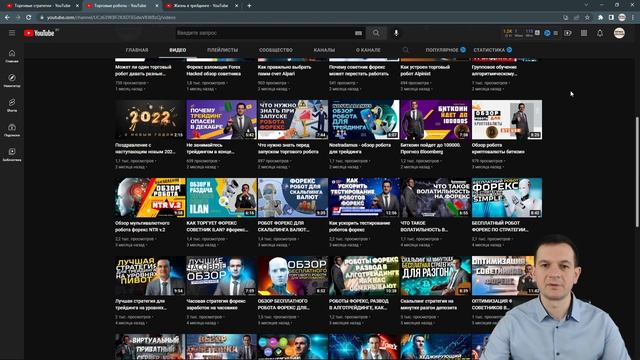640x360 pixels.
Task: Close the Торговые роботы browser tab
Action: (157, 6)
